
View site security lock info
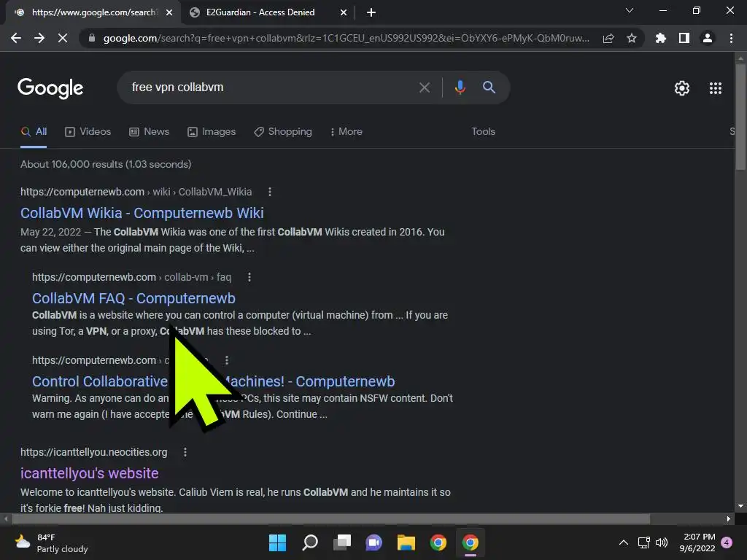(x=92, y=38)
